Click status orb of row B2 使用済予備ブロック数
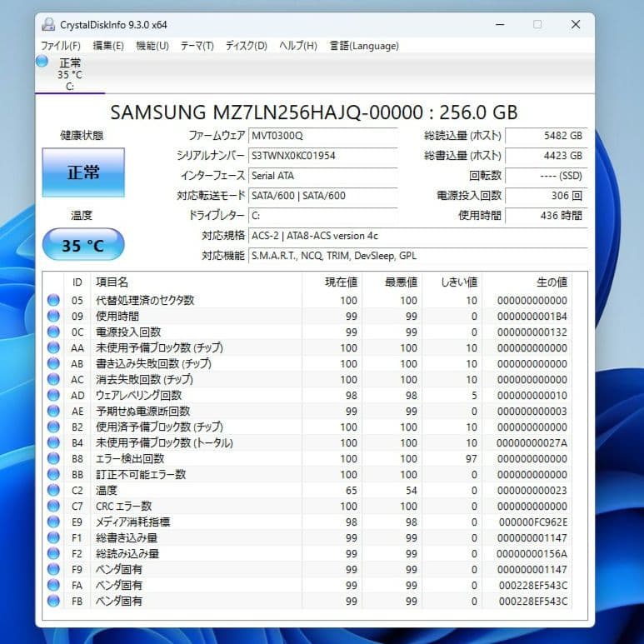This screenshot has height=644, width=644. [53, 427]
